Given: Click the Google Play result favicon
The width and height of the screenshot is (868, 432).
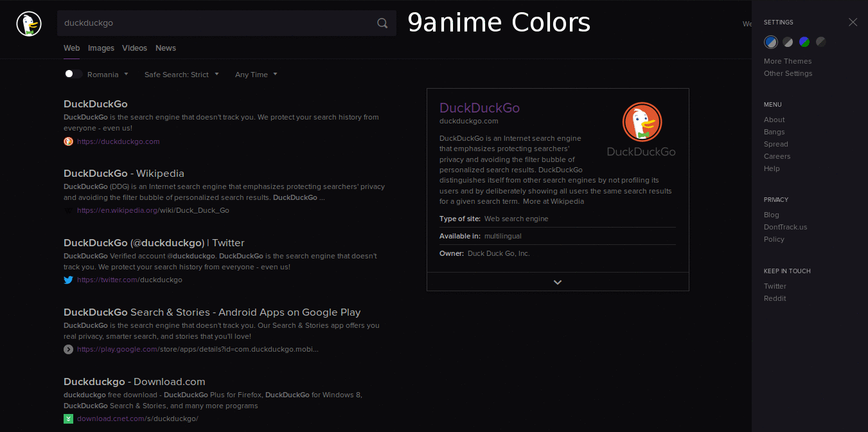Looking at the screenshot, I should point(69,349).
